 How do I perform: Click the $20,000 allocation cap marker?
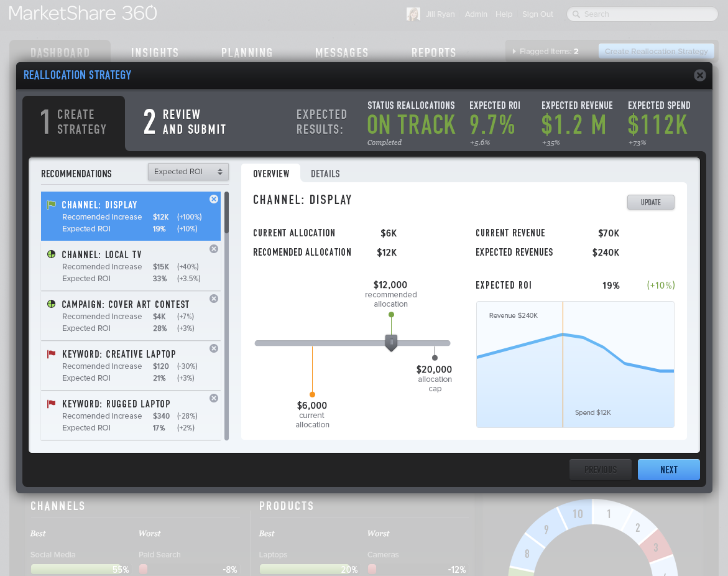(x=435, y=357)
